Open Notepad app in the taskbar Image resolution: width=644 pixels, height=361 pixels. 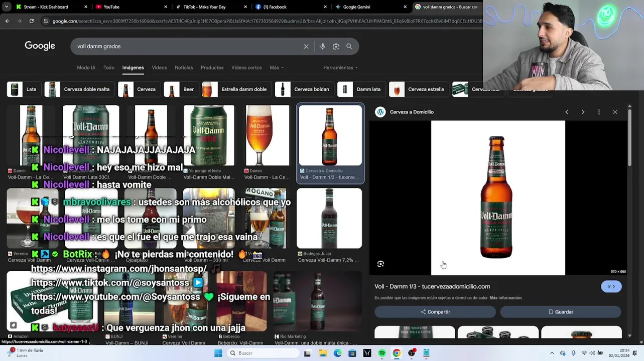[426, 353]
